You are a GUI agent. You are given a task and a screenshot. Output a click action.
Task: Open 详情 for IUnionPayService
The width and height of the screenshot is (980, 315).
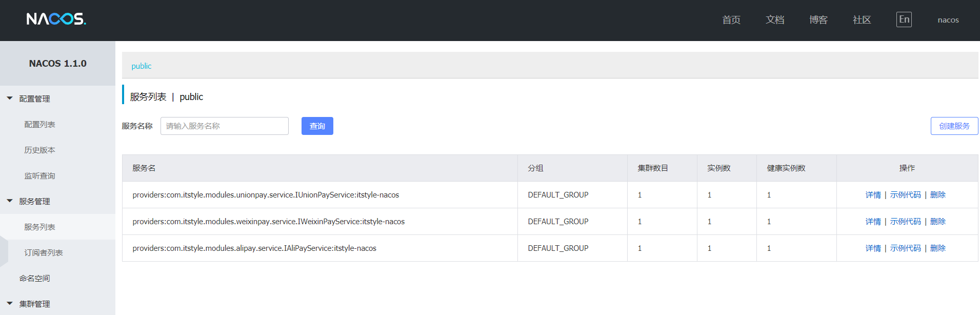873,195
